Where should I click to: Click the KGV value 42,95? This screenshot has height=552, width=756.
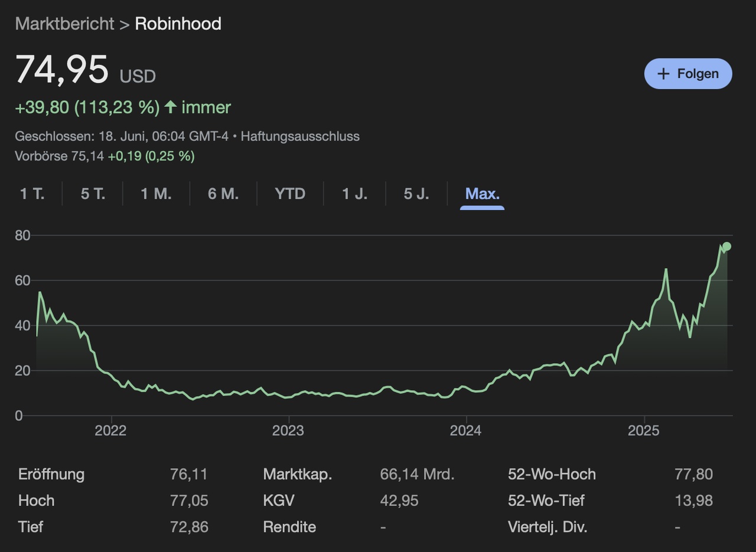click(399, 501)
